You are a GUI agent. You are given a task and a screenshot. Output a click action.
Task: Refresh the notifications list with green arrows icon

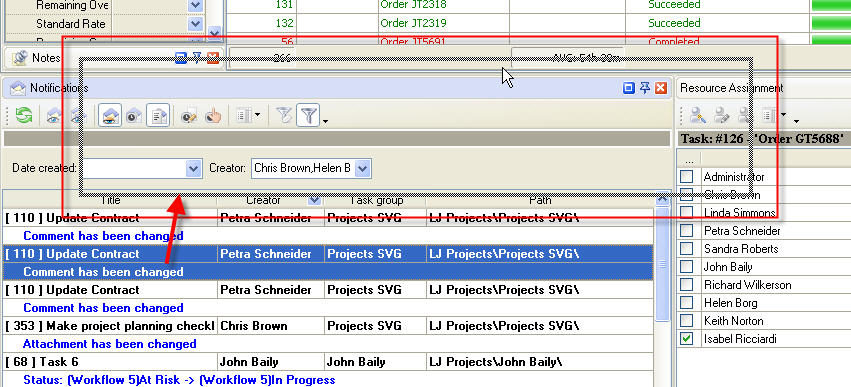(x=23, y=116)
